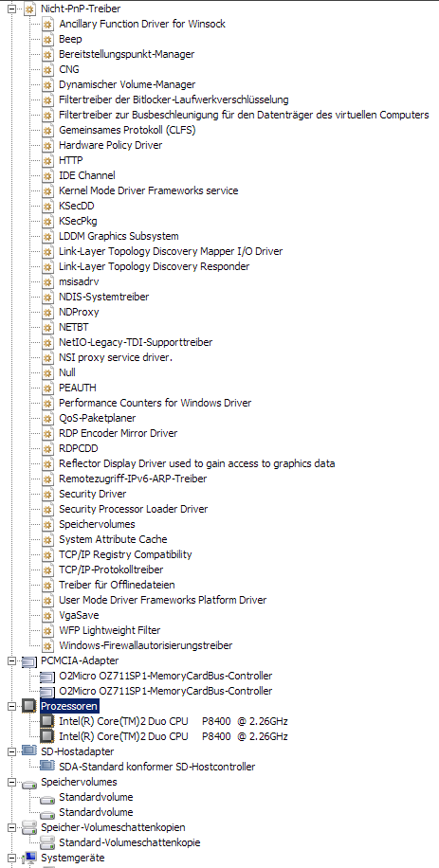Collapse the SD-Hostadapter branch

12,751
